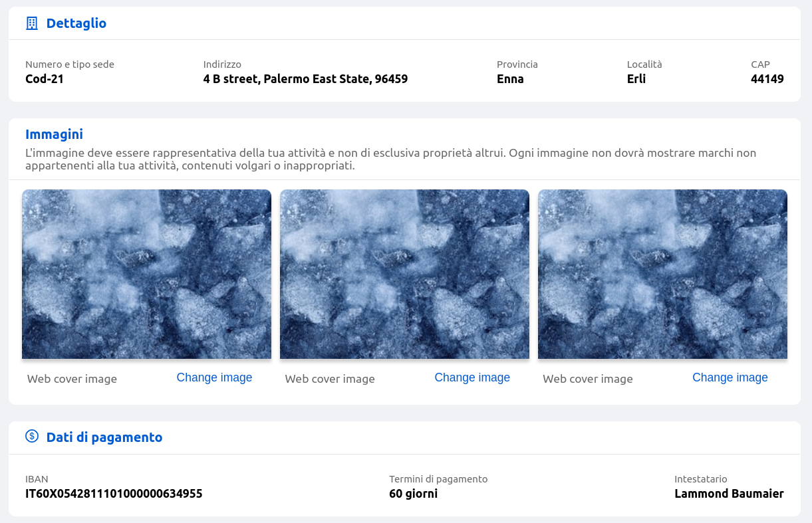Click the Immagini section heading
The width and height of the screenshot is (812, 523).
click(x=54, y=134)
